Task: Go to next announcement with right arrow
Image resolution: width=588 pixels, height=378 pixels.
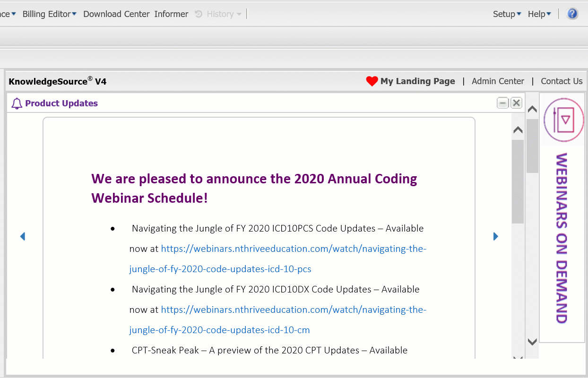Action: pyautogui.click(x=495, y=236)
